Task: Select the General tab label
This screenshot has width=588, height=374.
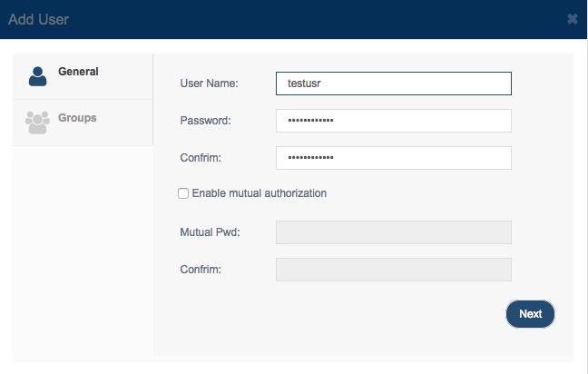Action: 78,72
